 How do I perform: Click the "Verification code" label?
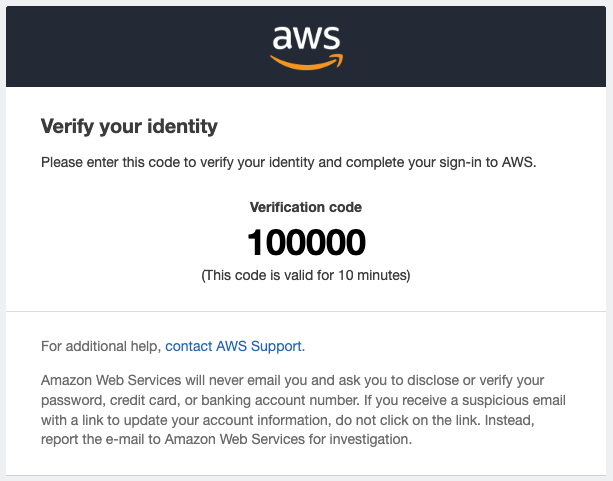pyautogui.click(x=306, y=207)
